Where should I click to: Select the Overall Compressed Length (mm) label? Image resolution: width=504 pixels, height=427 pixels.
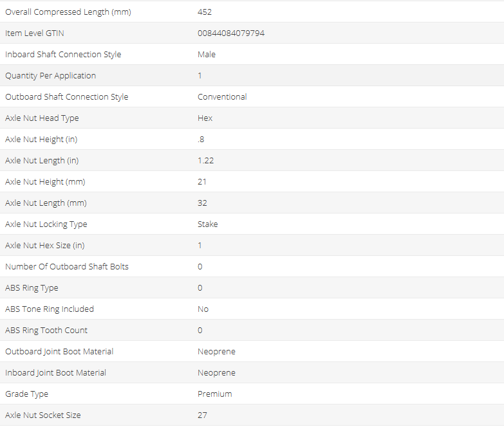point(68,12)
